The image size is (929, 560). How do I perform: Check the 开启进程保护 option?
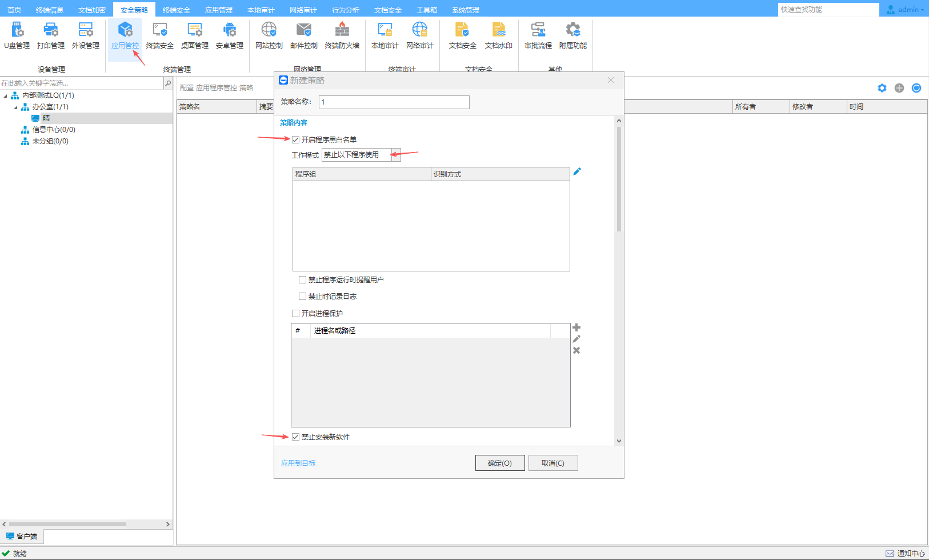click(296, 314)
